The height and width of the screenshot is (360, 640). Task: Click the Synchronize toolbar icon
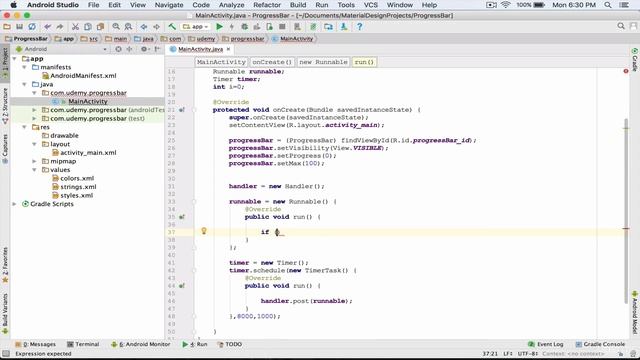coord(32,27)
